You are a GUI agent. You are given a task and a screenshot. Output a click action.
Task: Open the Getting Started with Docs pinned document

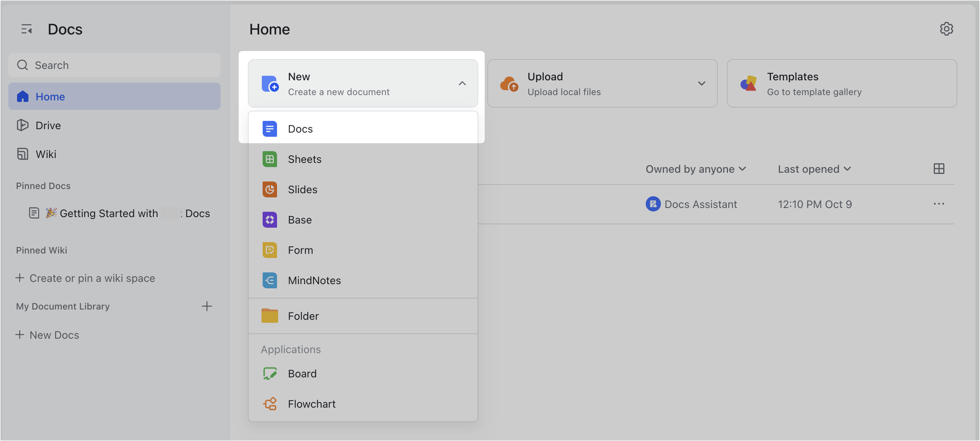coord(119,213)
